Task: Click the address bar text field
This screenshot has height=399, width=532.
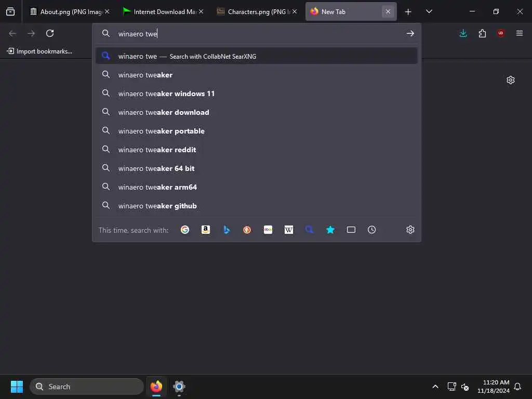Action: [x=258, y=34]
